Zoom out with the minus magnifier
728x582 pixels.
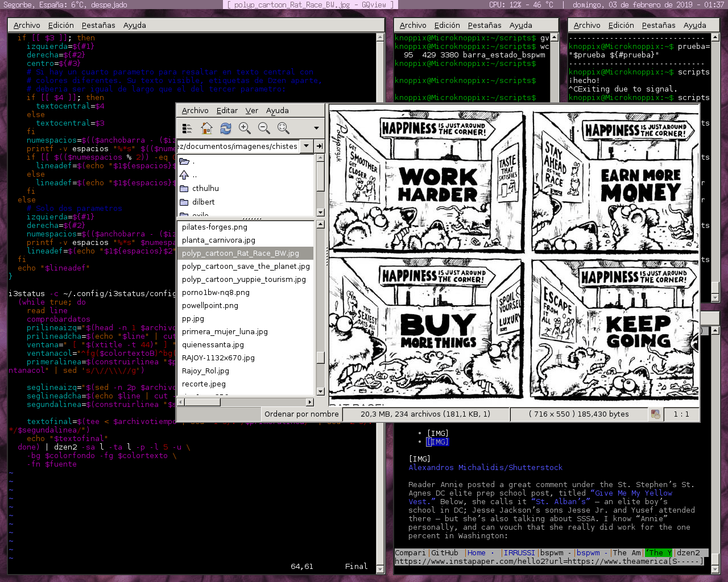click(x=264, y=128)
